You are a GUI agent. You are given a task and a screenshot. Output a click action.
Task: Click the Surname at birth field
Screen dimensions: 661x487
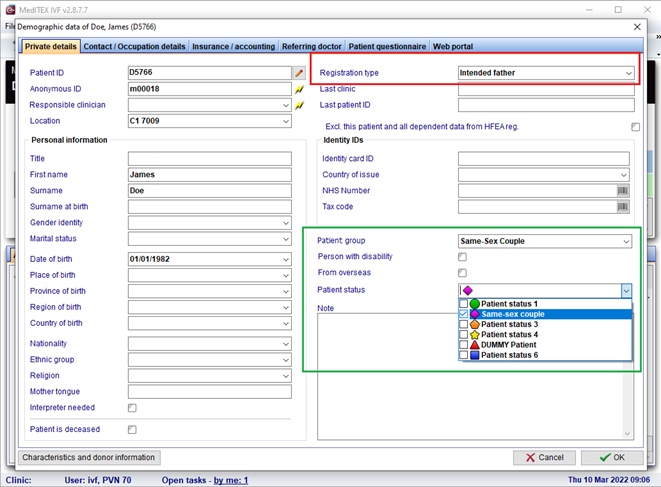(210, 207)
